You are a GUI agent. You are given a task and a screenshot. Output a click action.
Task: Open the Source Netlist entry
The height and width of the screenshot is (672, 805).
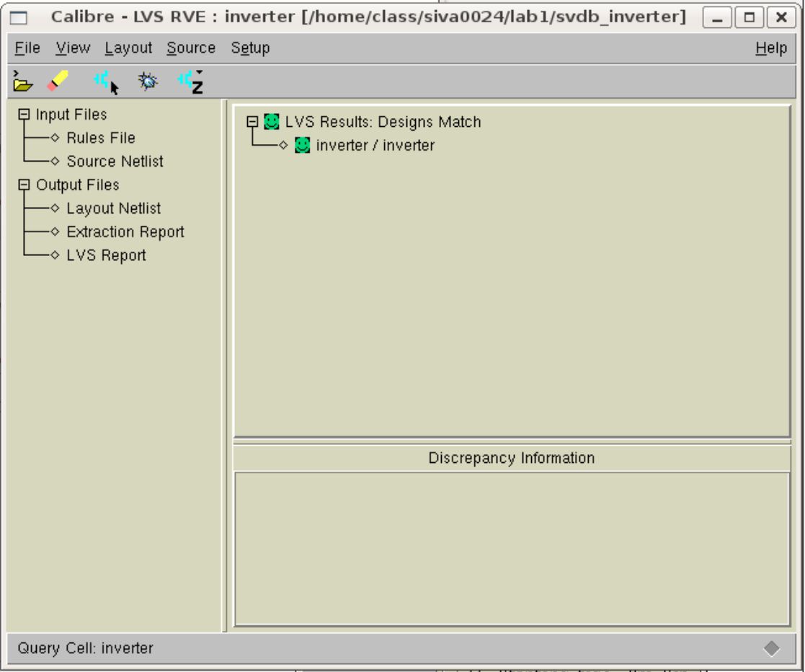pos(115,162)
